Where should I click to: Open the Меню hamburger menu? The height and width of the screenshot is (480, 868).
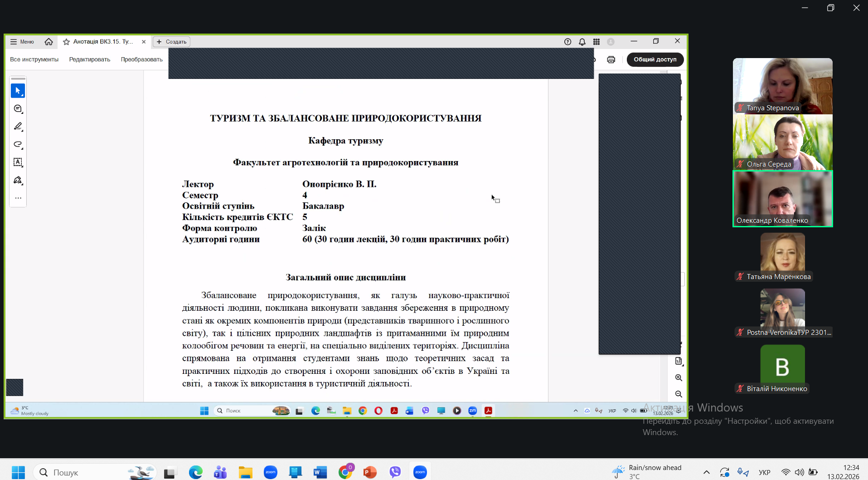pos(22,42)
